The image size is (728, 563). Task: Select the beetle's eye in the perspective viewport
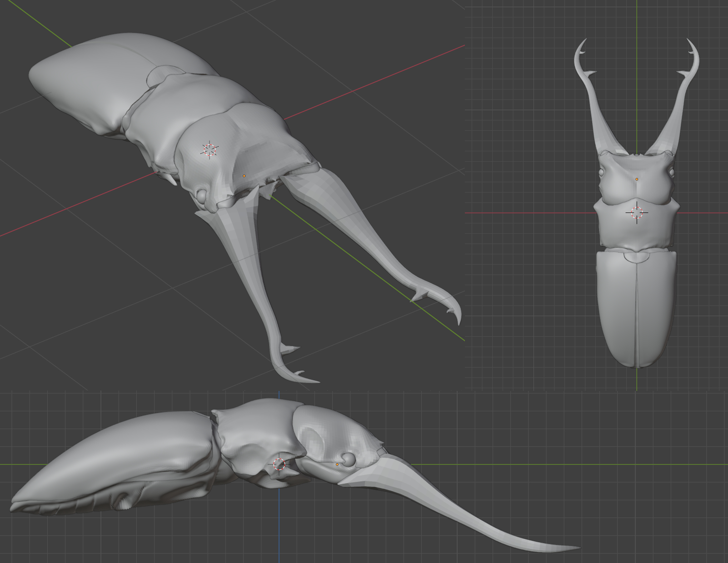202,196
